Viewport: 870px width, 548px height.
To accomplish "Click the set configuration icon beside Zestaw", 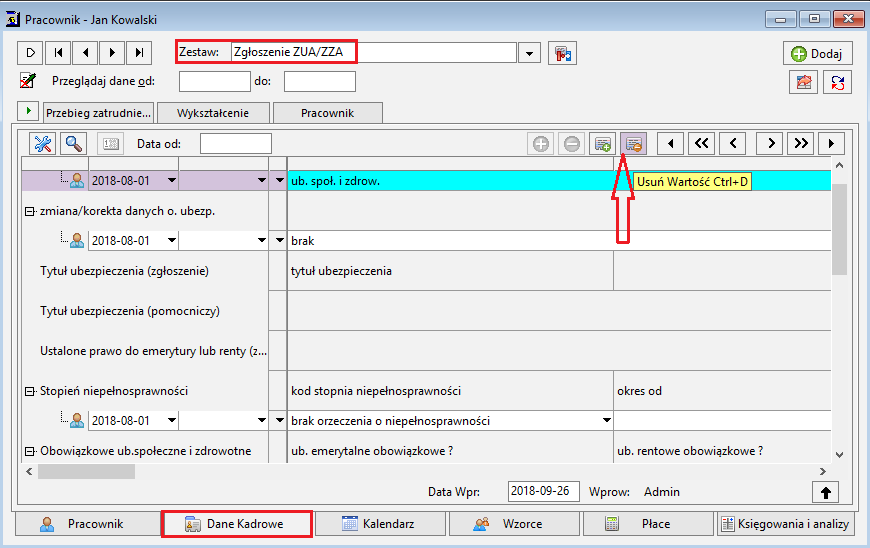I will pos(563,53).
